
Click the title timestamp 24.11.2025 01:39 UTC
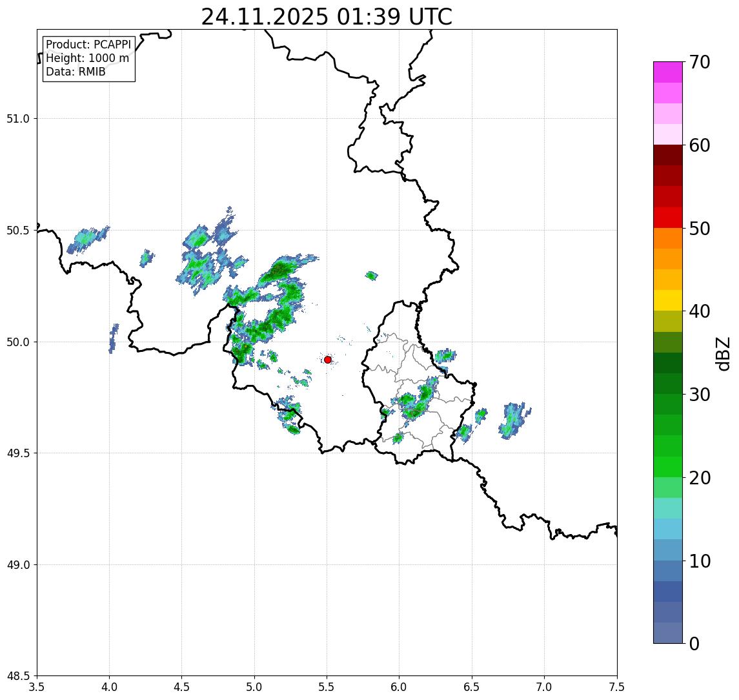coord(327,17)
